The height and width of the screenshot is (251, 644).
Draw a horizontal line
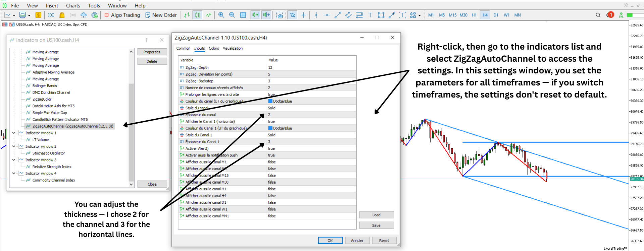tap(327, 15)
